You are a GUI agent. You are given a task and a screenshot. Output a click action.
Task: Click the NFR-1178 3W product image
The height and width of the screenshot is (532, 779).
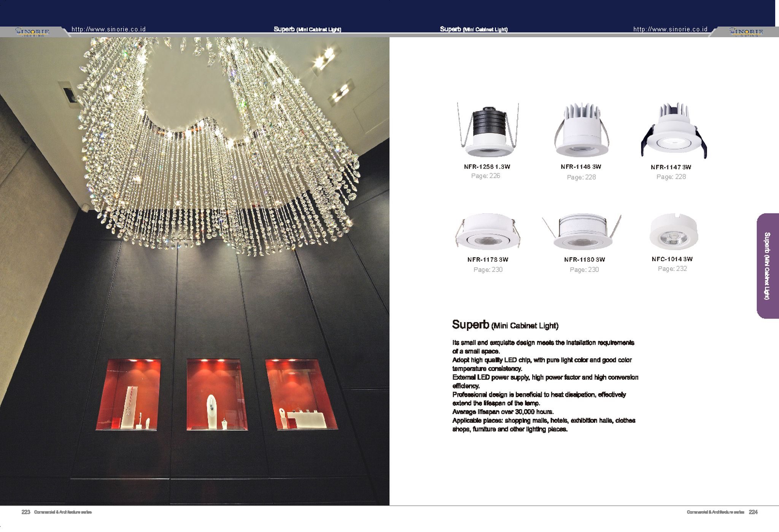488,232
